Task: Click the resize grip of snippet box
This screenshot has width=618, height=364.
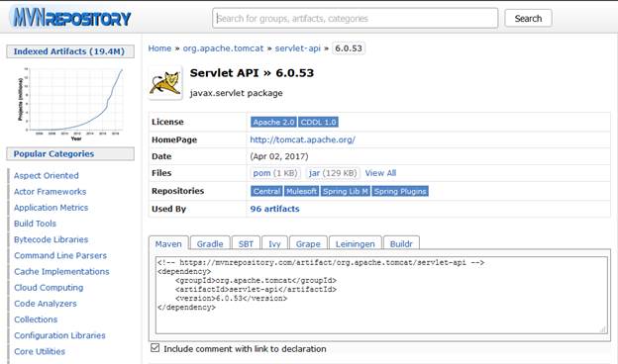Action: (x=603, y=329)
